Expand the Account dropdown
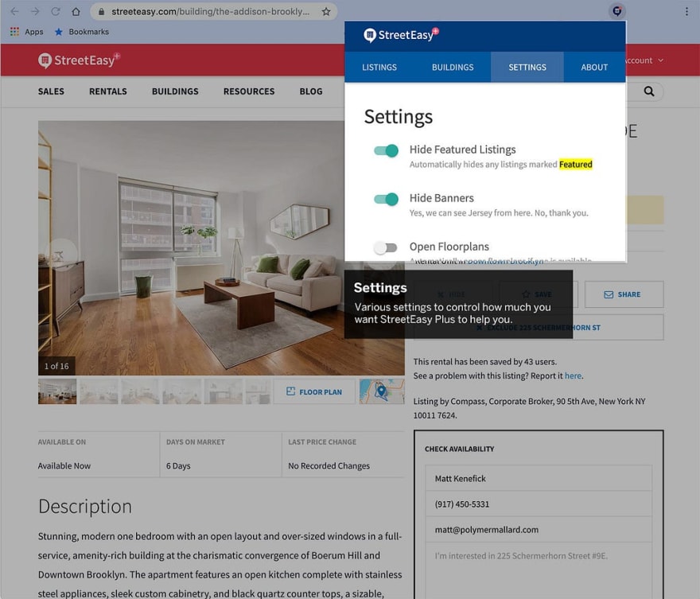700x599 pixels. click(644, 60)
